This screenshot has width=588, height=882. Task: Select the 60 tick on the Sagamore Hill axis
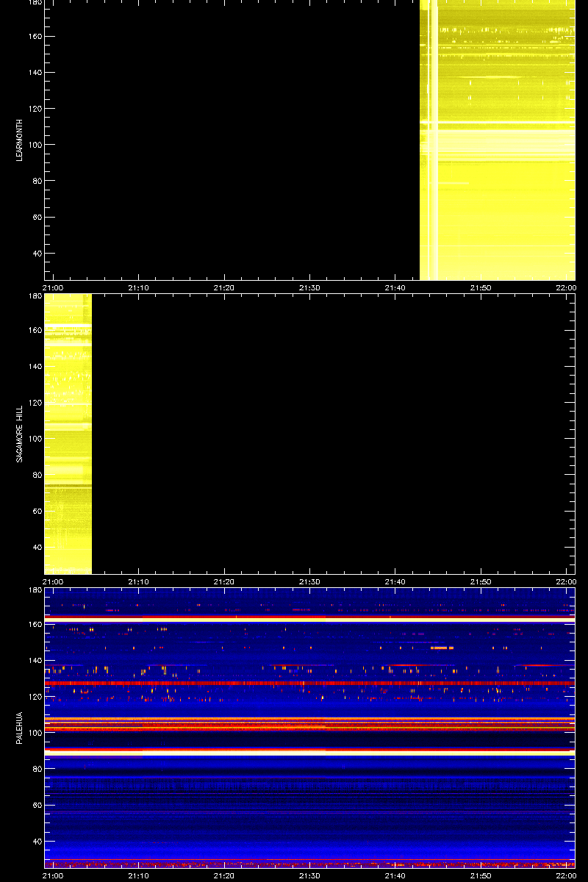(36, 511)
